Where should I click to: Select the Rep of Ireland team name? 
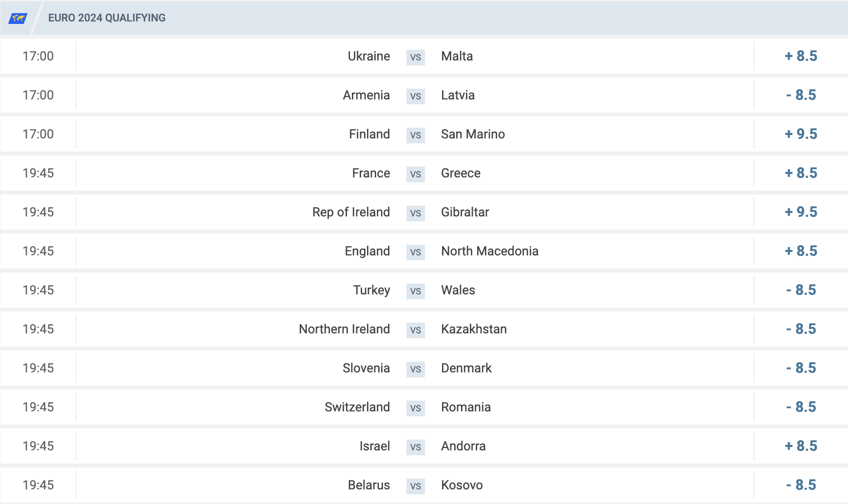click(351, 212)
